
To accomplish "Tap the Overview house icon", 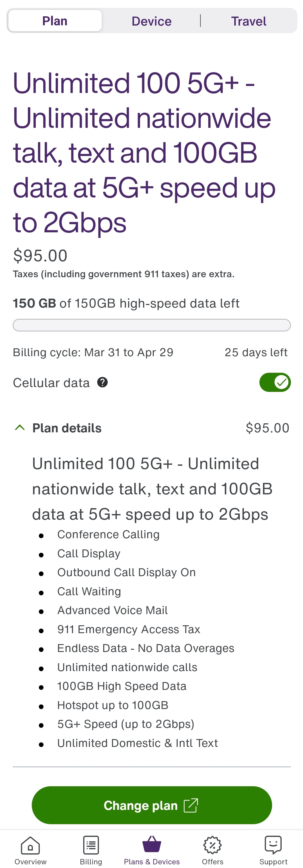I will 30,845.
